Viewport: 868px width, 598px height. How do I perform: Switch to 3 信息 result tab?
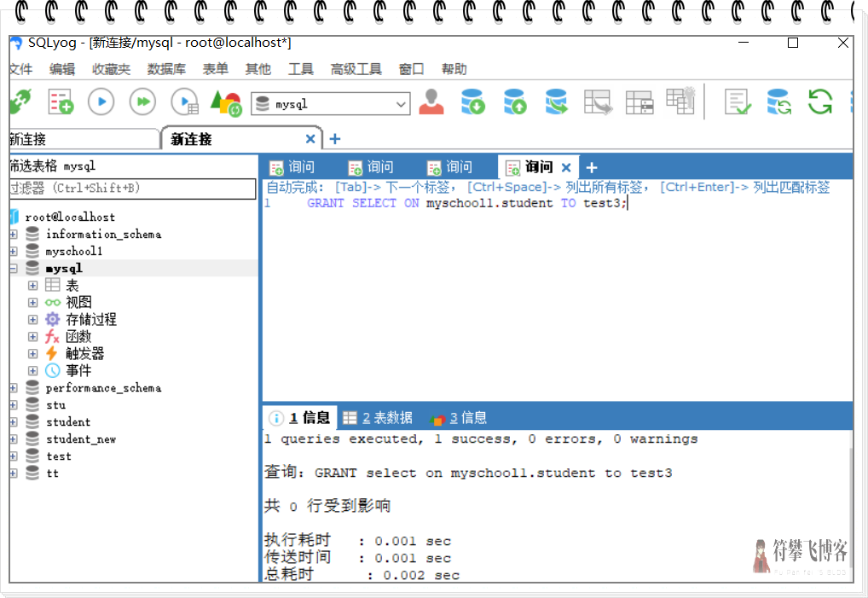click(x=459, y=418)
